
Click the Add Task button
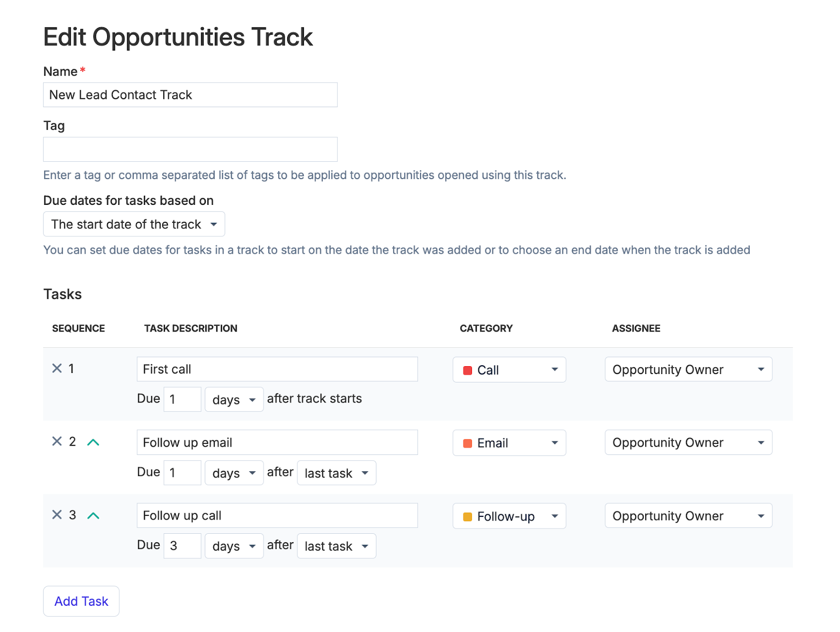pyautogui.click(x=81, y=601)
